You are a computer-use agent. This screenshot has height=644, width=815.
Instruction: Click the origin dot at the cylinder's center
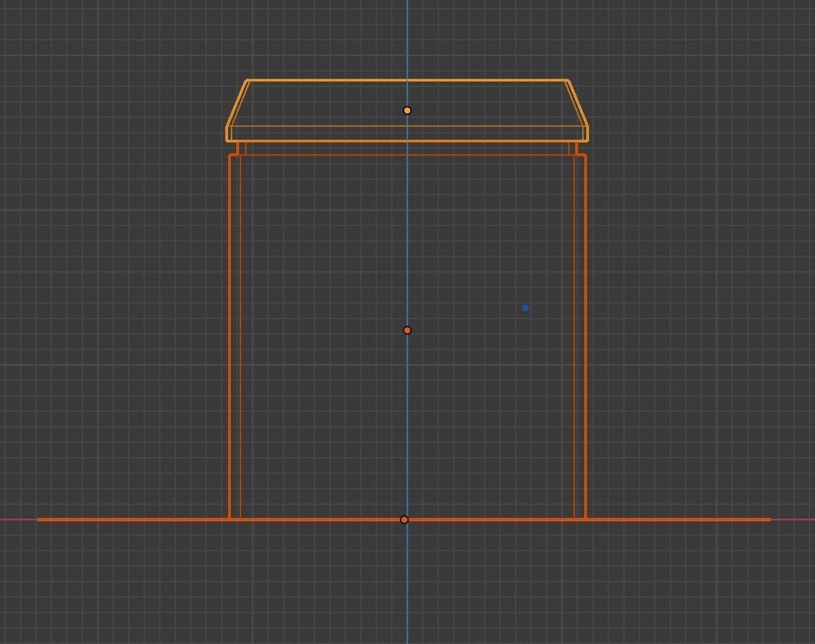pos(407,330)
